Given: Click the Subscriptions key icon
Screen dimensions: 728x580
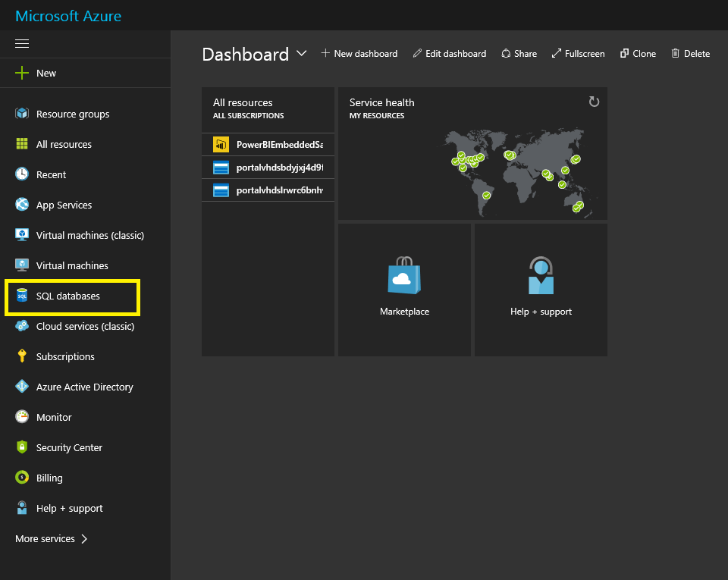Looking at the screenshot, I should 22,356.
